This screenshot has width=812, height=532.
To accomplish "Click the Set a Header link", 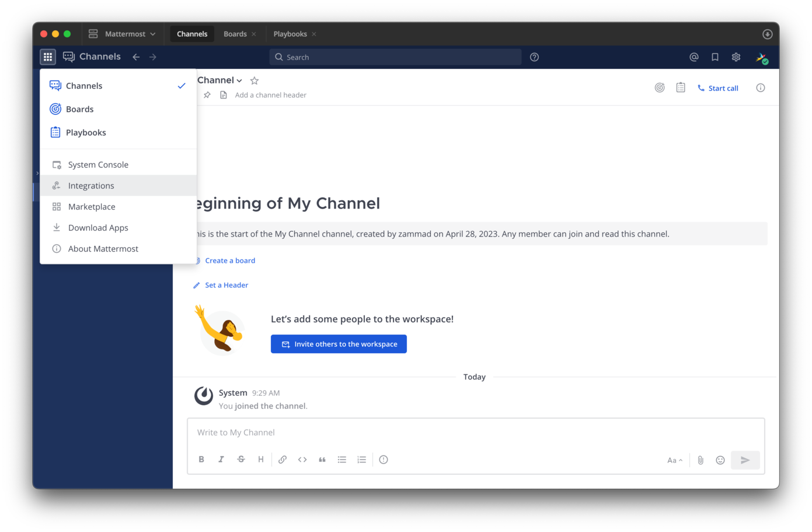I will tap(226, 285).
